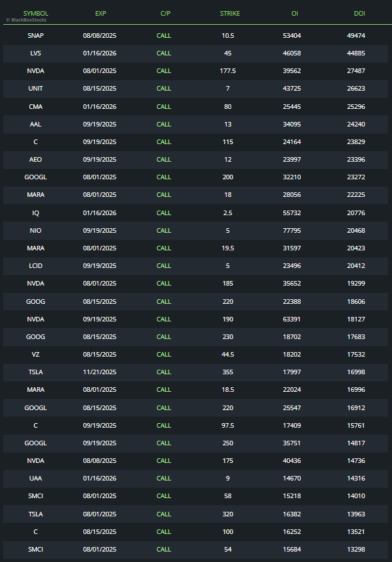The height and width of the screenshot is (562, 392).
Task: Open the CMA symbol row
Action: (x=35, y=106)
